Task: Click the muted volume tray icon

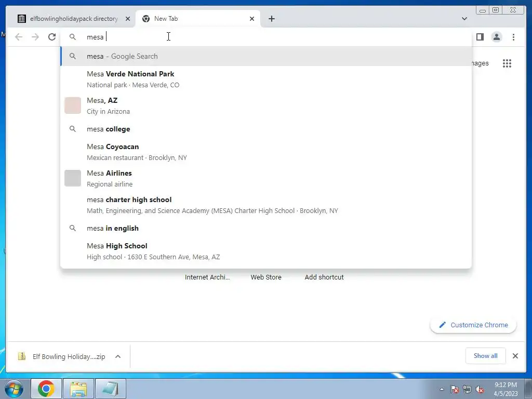Action: 480,389
